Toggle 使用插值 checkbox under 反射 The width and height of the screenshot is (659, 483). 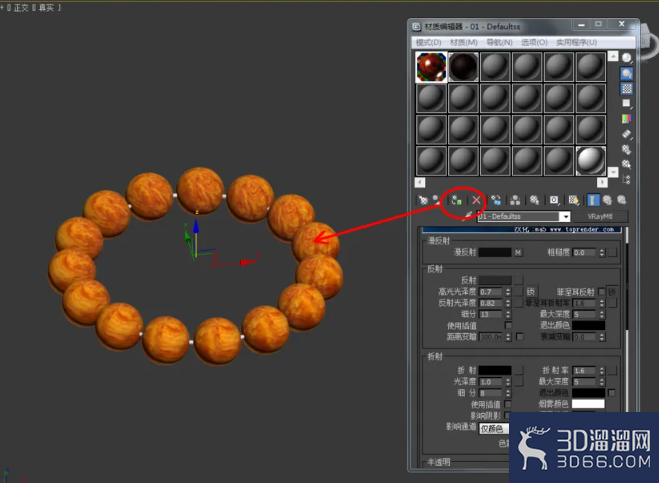pyautogui.click(x=508, y=325)
